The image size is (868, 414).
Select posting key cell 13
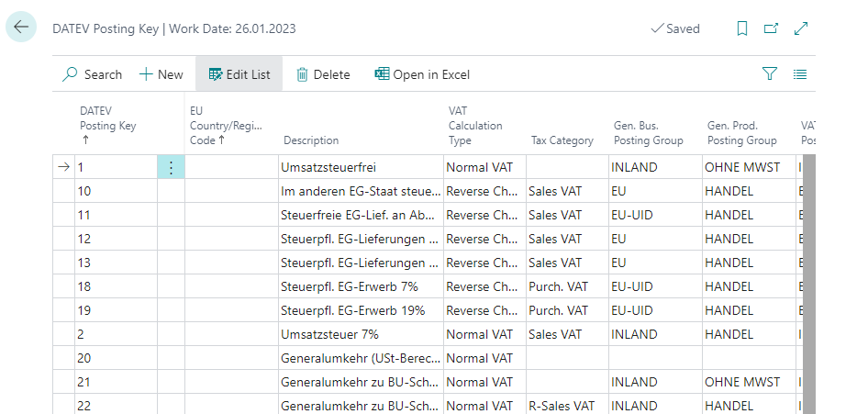tap(117, 263)
